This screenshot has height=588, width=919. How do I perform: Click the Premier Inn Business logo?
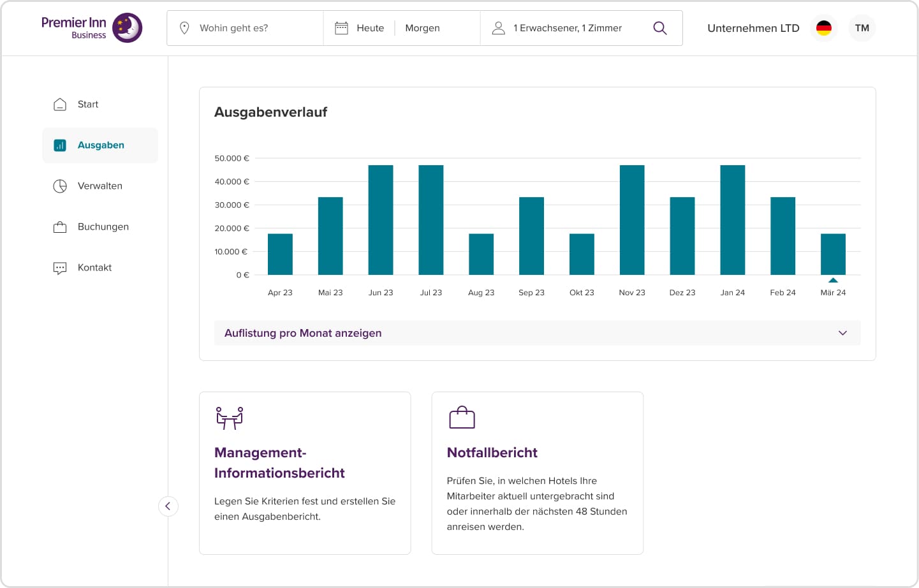(x=92, y=28)
